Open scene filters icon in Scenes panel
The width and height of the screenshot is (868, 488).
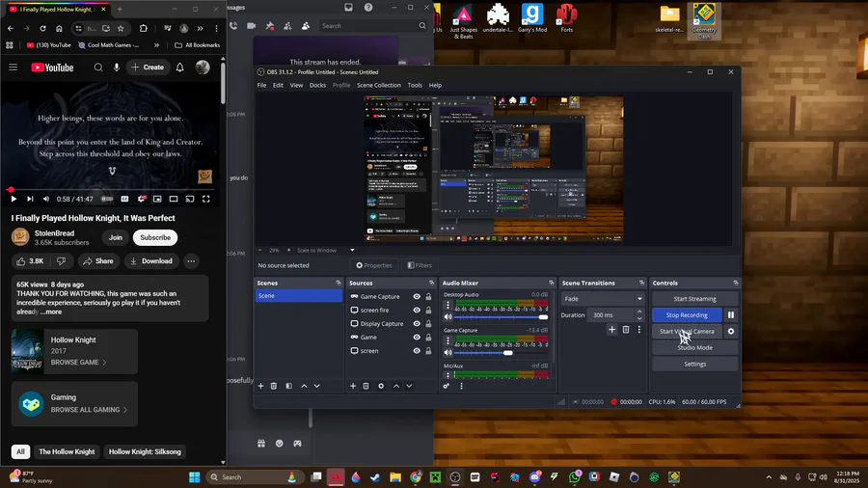tap(288, 386)
